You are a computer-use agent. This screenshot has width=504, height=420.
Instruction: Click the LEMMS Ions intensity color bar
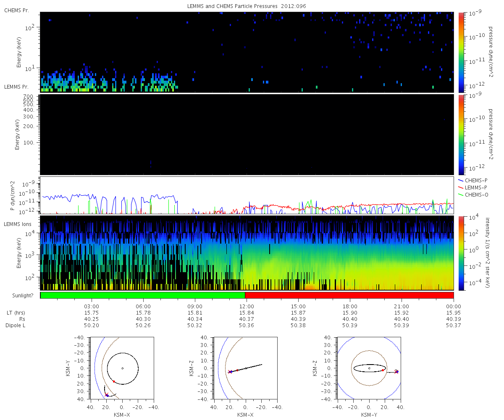click(461, 253)
